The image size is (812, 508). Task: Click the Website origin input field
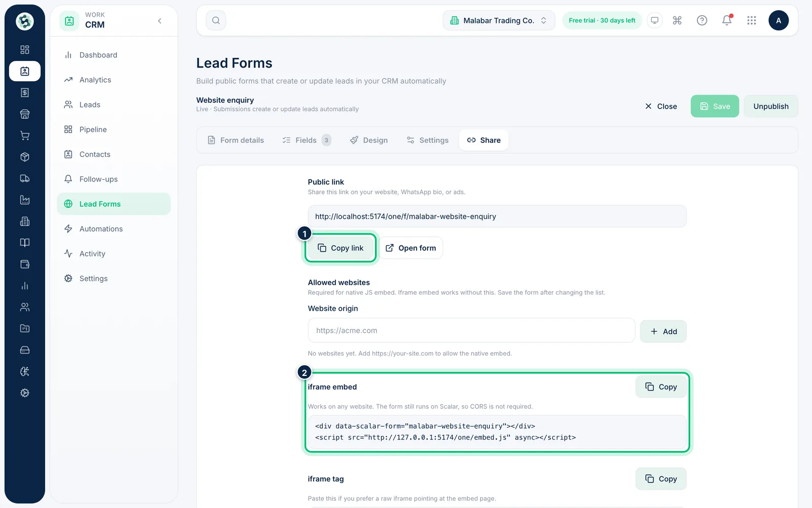pos(471,331)
